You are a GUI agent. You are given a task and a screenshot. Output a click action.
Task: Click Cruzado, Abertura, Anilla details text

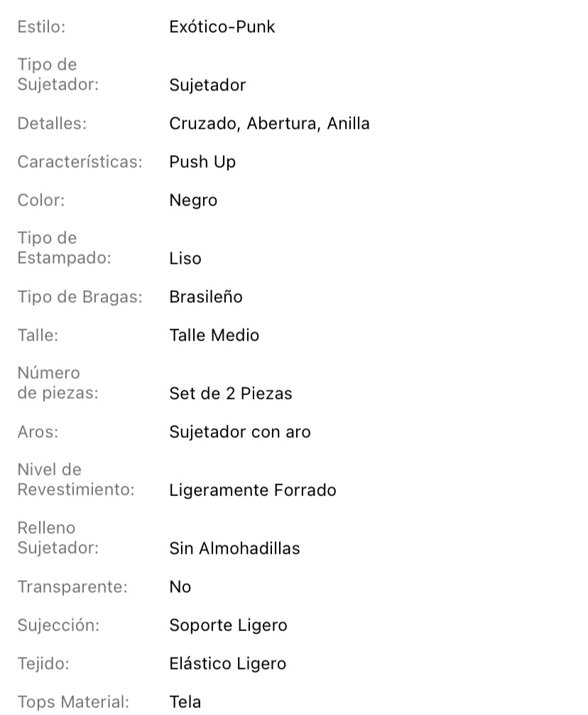tap(269, 124)
